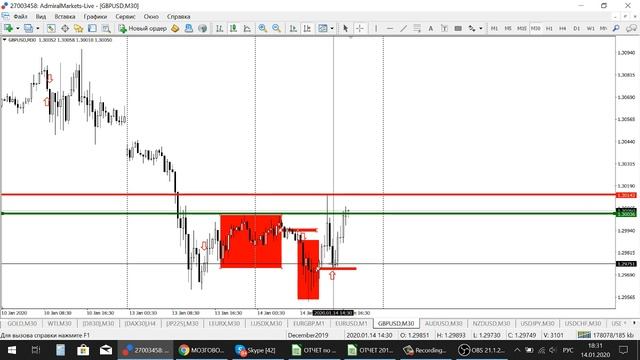Set timeframe to H1
Image resolution: width=640 pixels, height=360 pixels.
point(549,28)
